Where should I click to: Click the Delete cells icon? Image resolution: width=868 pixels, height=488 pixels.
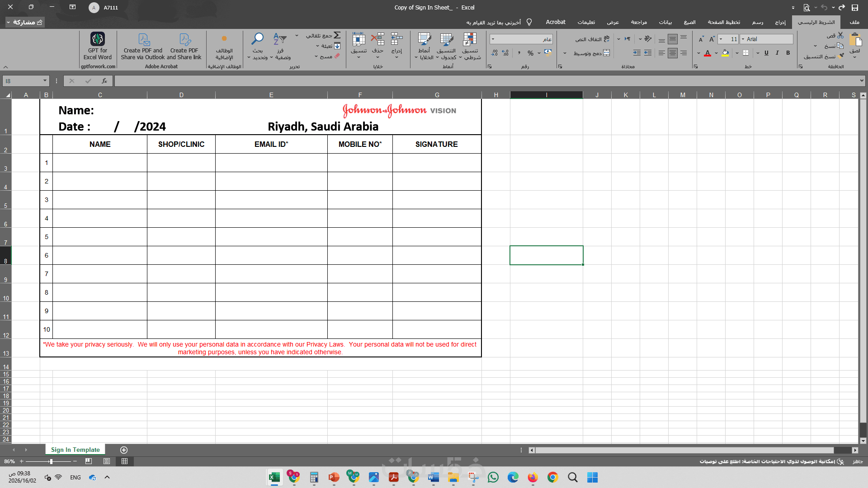377,40
